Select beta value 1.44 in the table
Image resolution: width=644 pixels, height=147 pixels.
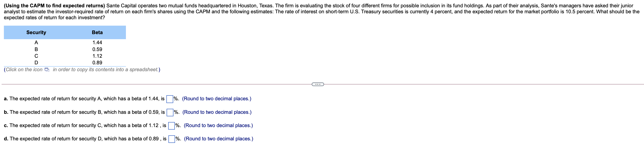coord(97,42)
